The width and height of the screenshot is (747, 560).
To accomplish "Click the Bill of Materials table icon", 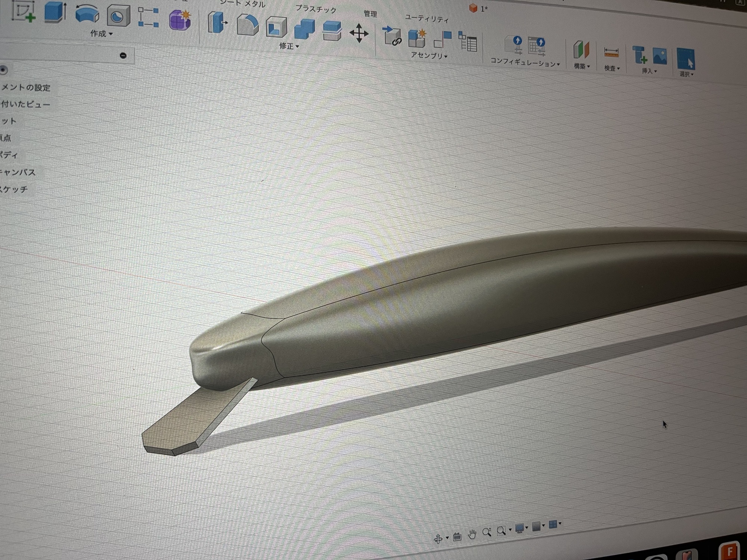I will tap(468, 41).
